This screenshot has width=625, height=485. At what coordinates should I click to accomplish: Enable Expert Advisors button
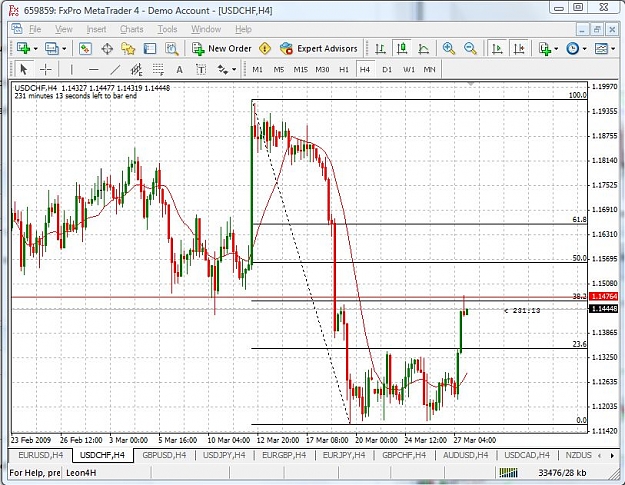coord(318,49)
